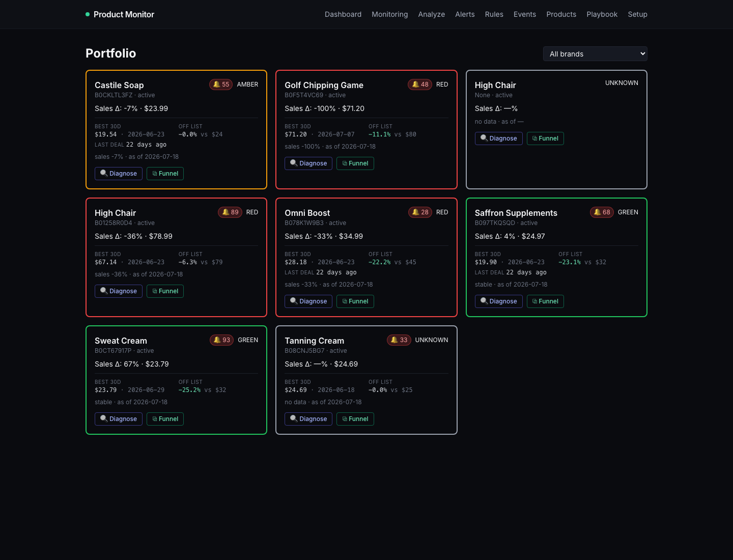The width and height of the screenshot is (733, 560).
Task: Open Funnel for the UNKNOWN High Chair
Action: tap(545, 138)
